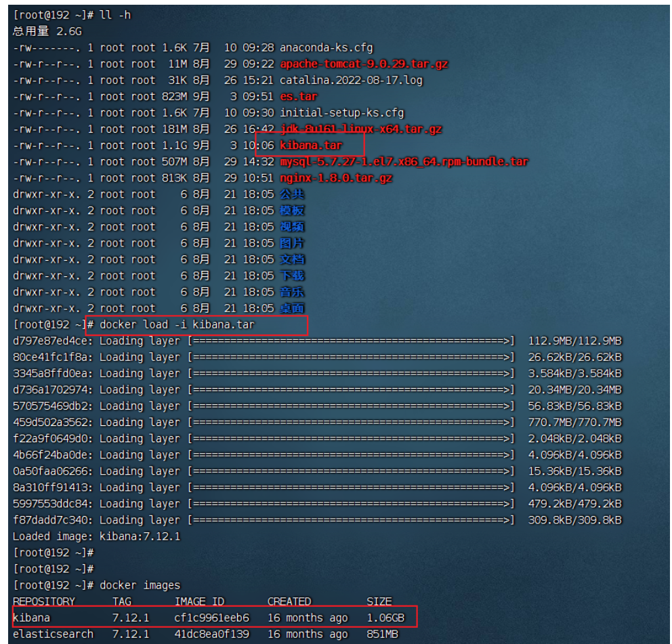Click the 图片 directory name
672x644 pixels.
tap(292, 243)
